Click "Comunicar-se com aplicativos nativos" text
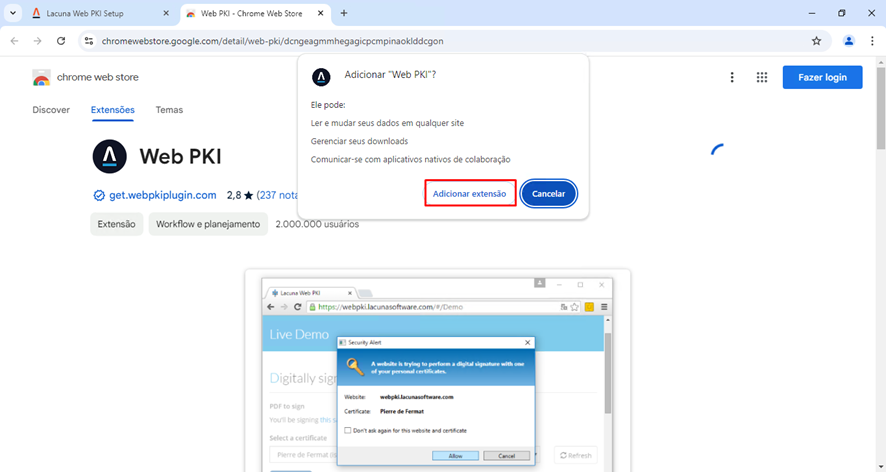 [x=410, y=159]
